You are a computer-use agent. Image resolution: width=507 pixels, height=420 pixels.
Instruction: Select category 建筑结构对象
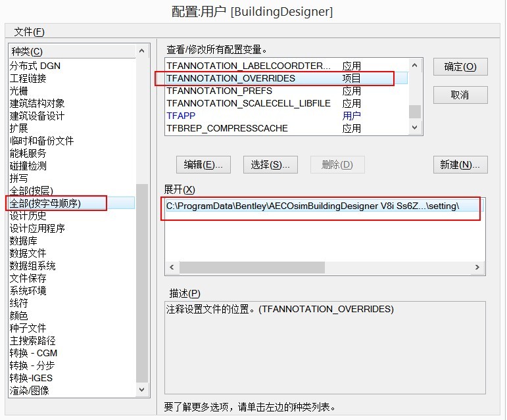coord(72,103)
